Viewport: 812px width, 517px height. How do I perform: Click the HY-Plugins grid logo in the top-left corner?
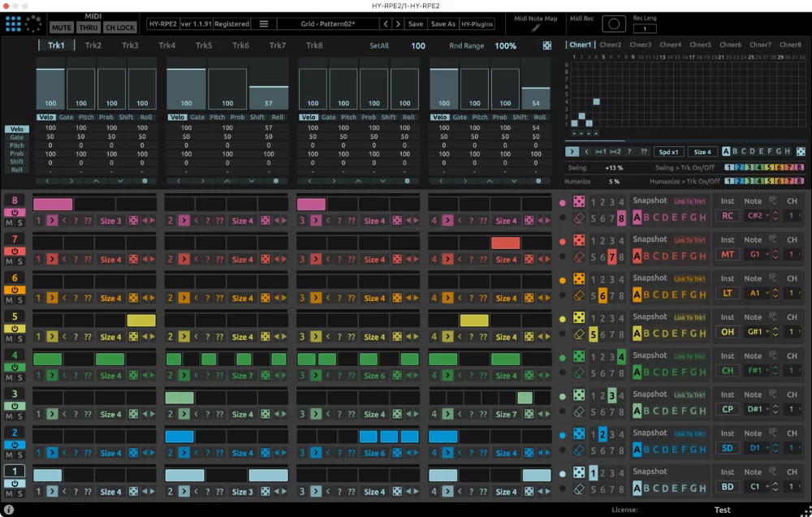click(12, 23)
